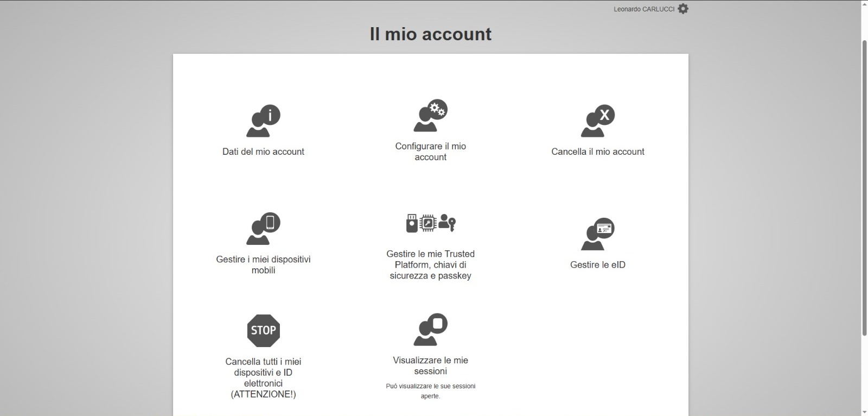
Task: Open the mobile phone devices icon
Action: [x=263, y=229]
